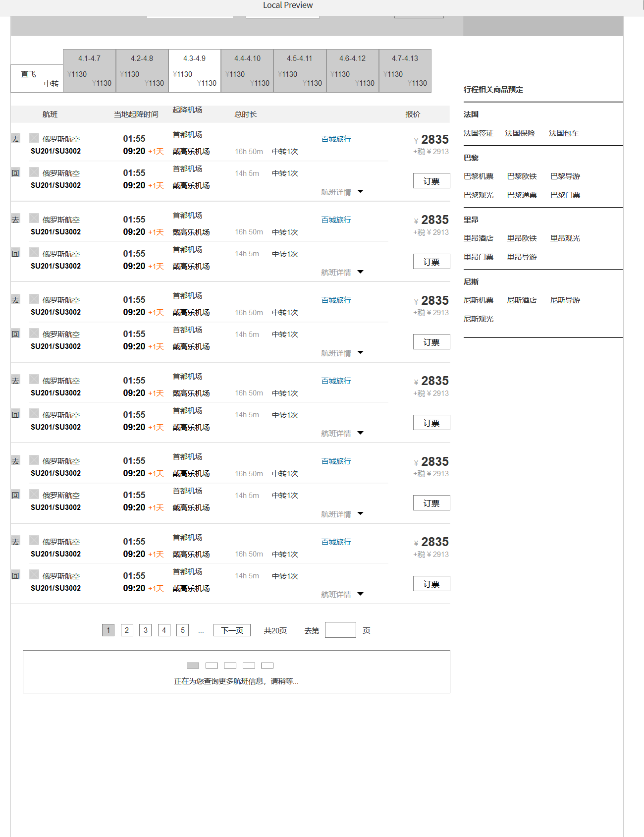Select current page 1 in pagination

tap(108, 630)
